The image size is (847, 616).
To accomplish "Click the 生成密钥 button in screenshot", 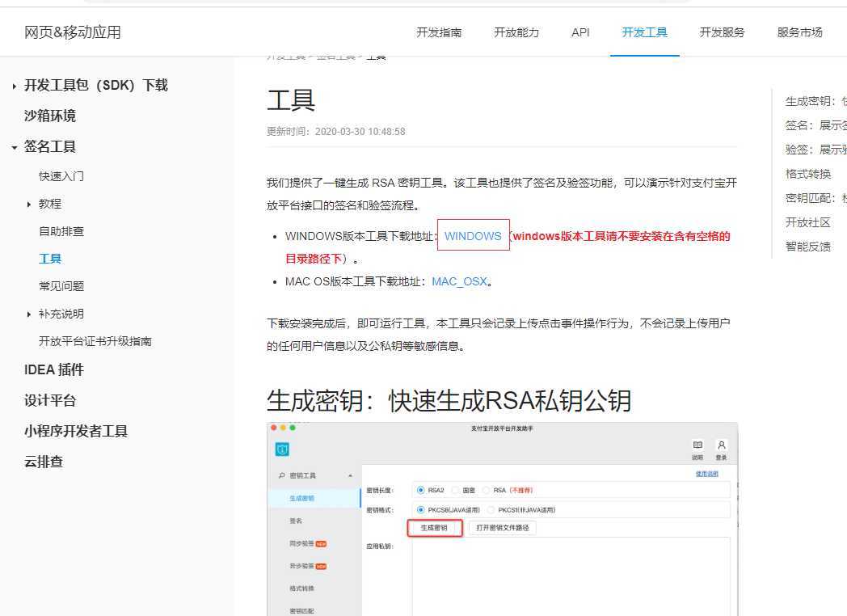I will pyautogui.click(x=434, y=528).
